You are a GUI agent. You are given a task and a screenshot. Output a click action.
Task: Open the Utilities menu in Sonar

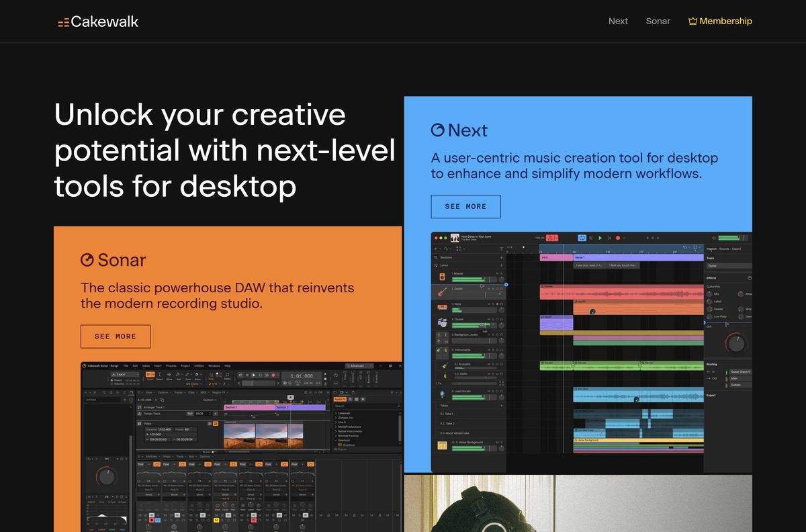tap(199, 365)
